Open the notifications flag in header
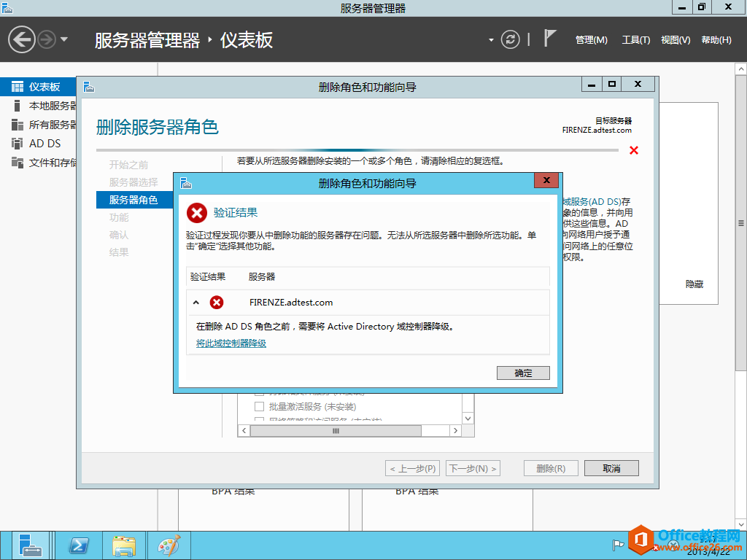This screenshot has width=747, height=560. tap(549, 38)
